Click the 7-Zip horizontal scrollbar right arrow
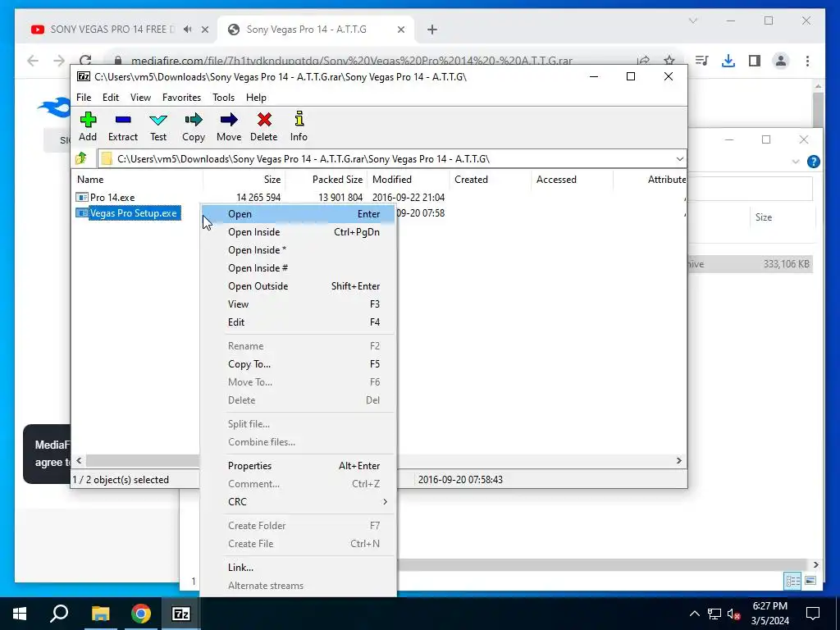This screenshot has height=630, width=840. coord(678,461)
